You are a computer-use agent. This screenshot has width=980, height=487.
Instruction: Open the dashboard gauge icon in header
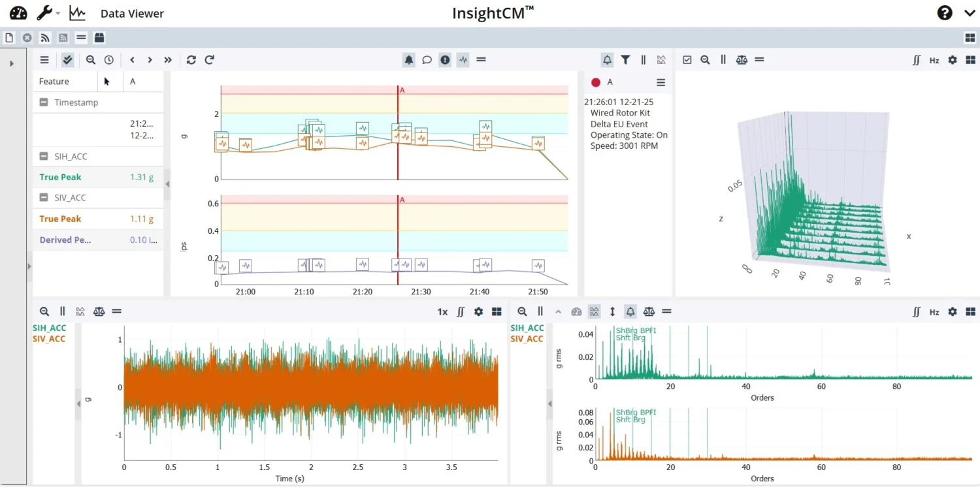point(18,13)
